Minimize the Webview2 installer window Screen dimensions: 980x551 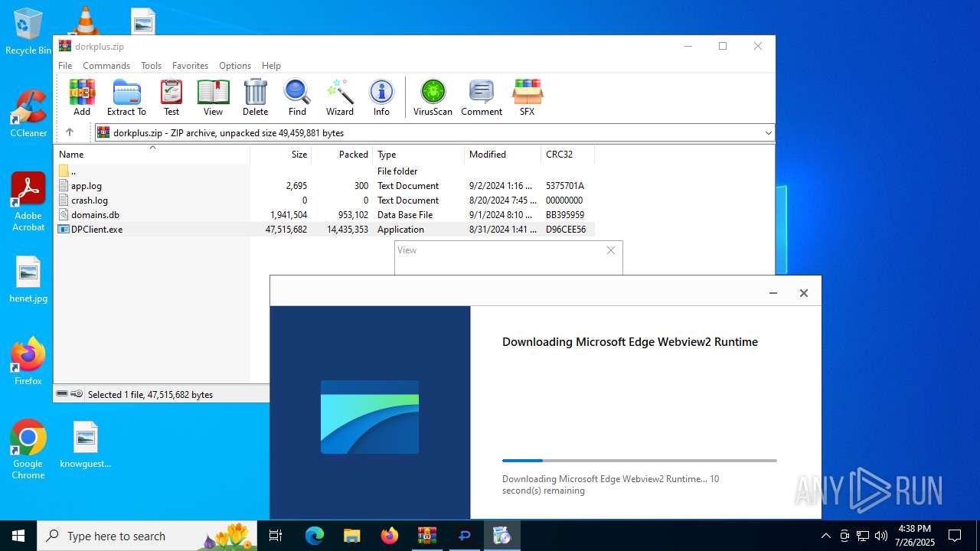(773, 293)
